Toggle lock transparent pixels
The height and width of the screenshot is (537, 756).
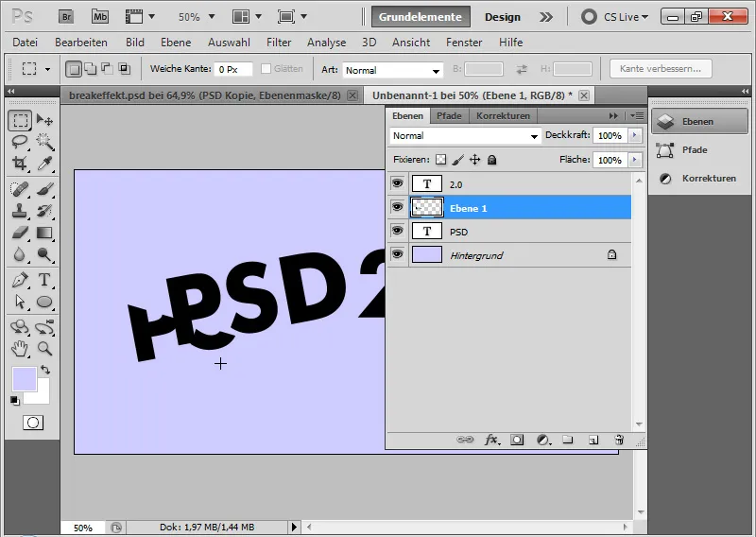[440, 160]
